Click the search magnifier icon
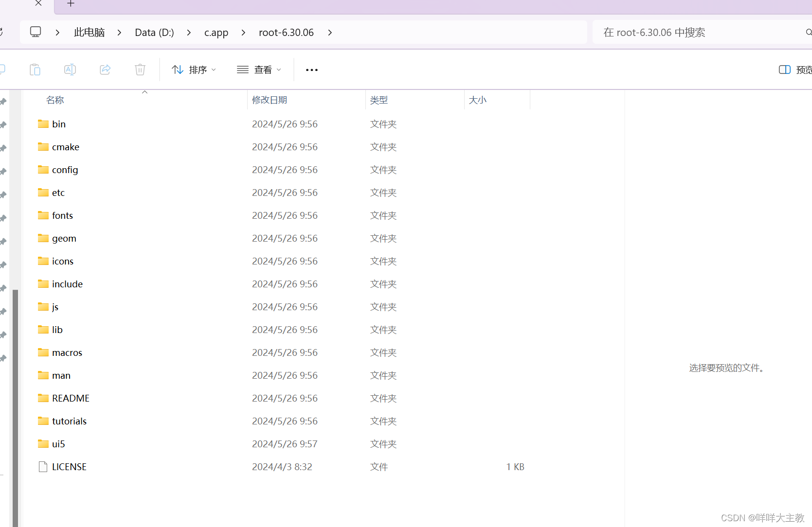The height and width of the screenshot is (527, 812). (808, 32)
